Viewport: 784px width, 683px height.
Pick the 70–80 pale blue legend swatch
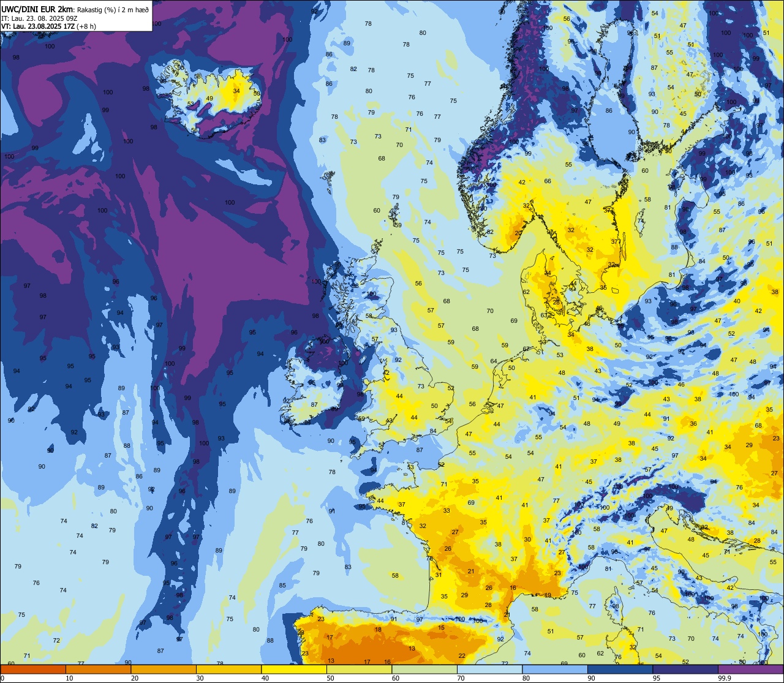point(489,669)
